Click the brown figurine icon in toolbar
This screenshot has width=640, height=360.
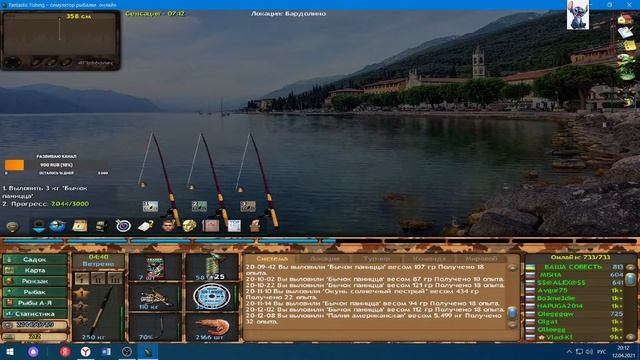click(x=255, y=226)
